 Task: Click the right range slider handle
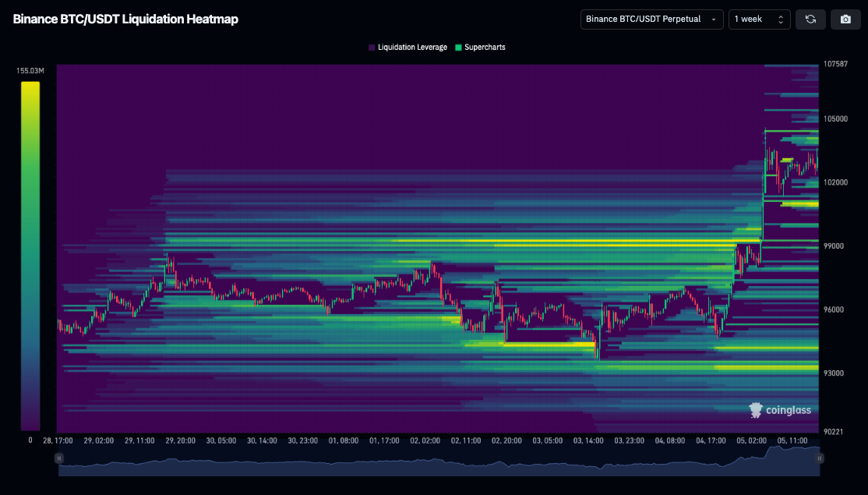tap(819, 458)
